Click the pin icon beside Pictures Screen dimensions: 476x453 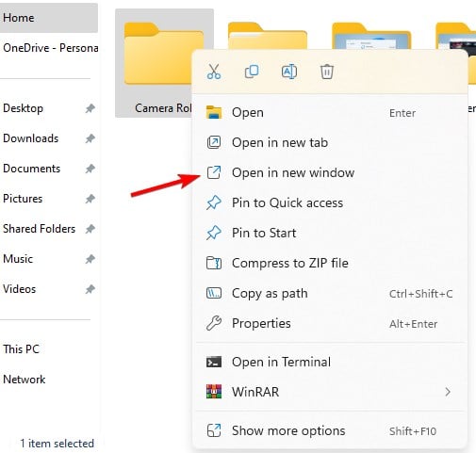click(90, 199)
